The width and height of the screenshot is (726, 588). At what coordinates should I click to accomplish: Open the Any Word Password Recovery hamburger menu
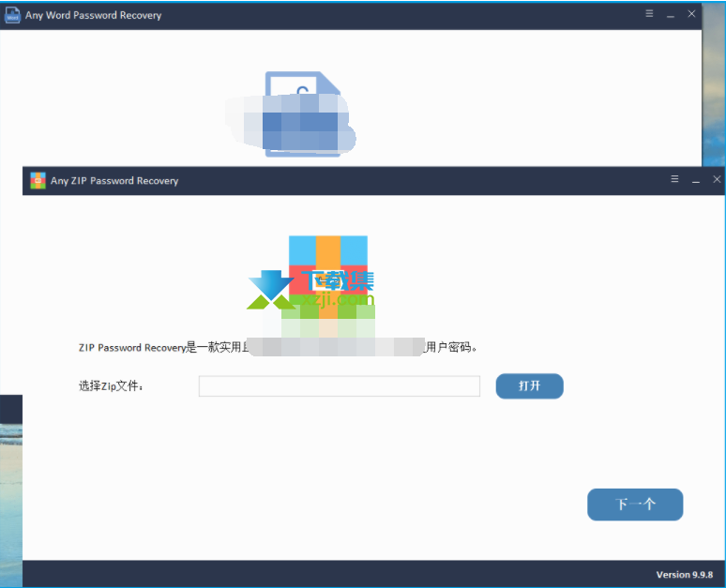click(x=649, y=13)
